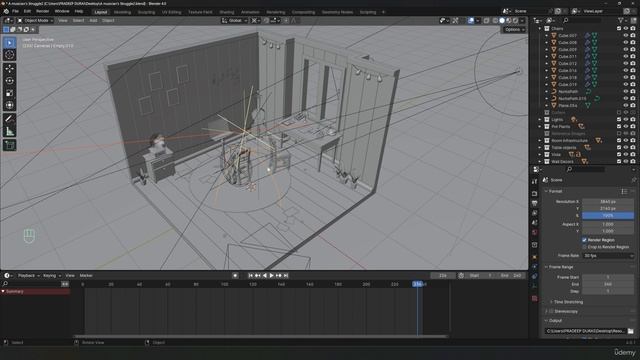Expand the Time Stretching panel
The image size is (640, 360).
551,302
